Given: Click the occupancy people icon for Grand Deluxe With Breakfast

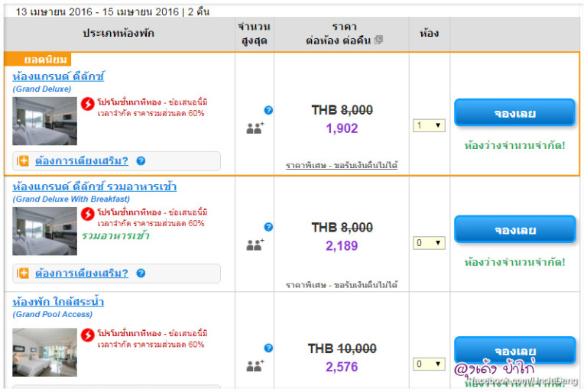Looking at the screenshot, I should click(x=255, y=245).
